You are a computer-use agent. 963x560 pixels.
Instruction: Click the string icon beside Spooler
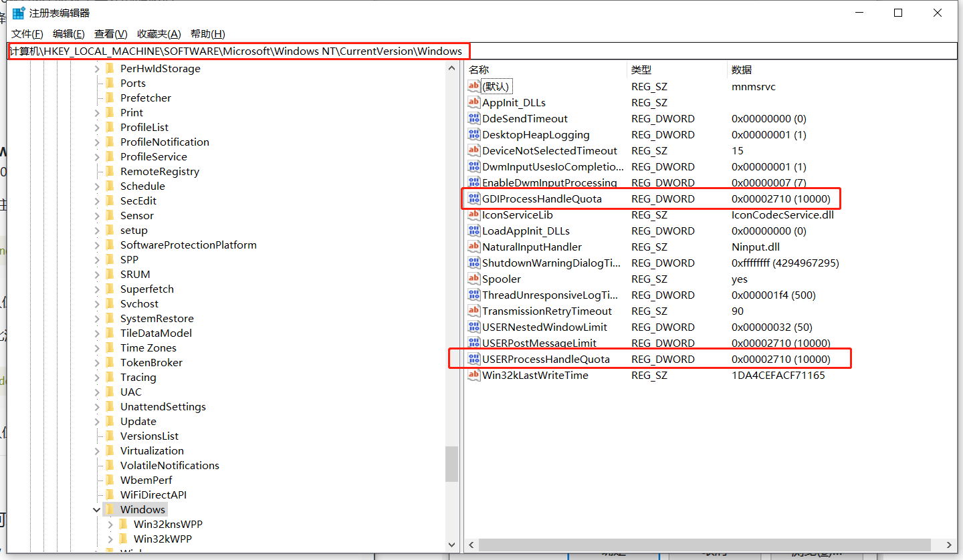click(x=473, y=279)
